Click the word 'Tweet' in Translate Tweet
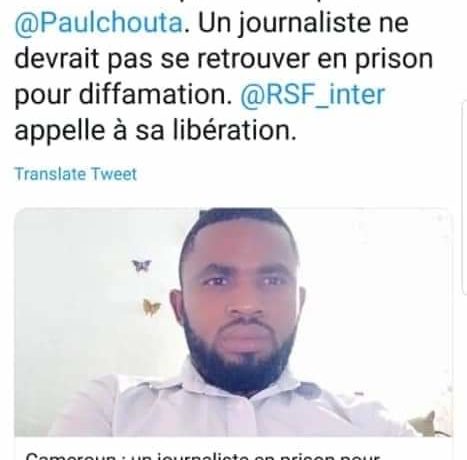The image size is (467, 460). click(114, 174)
